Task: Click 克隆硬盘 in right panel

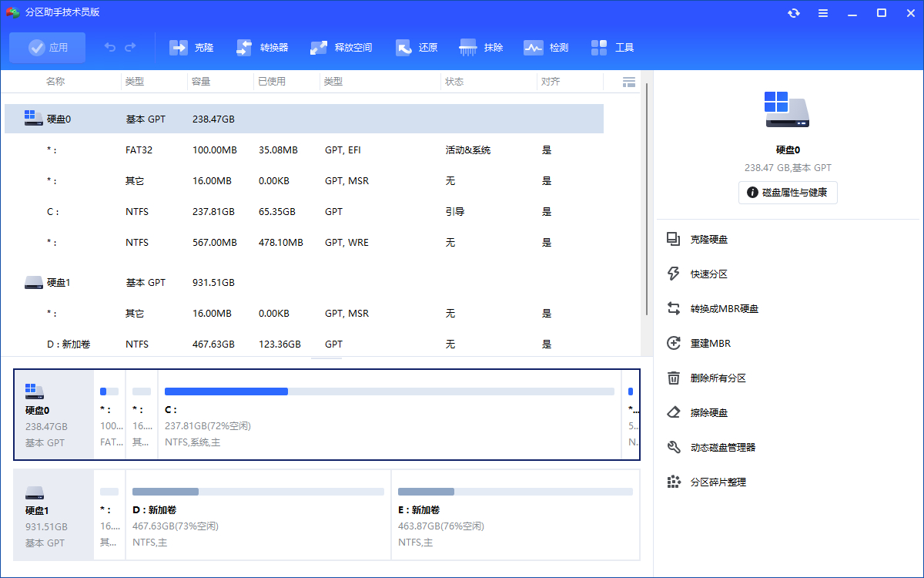Action: pyautogui.click(x=709, y=240)
